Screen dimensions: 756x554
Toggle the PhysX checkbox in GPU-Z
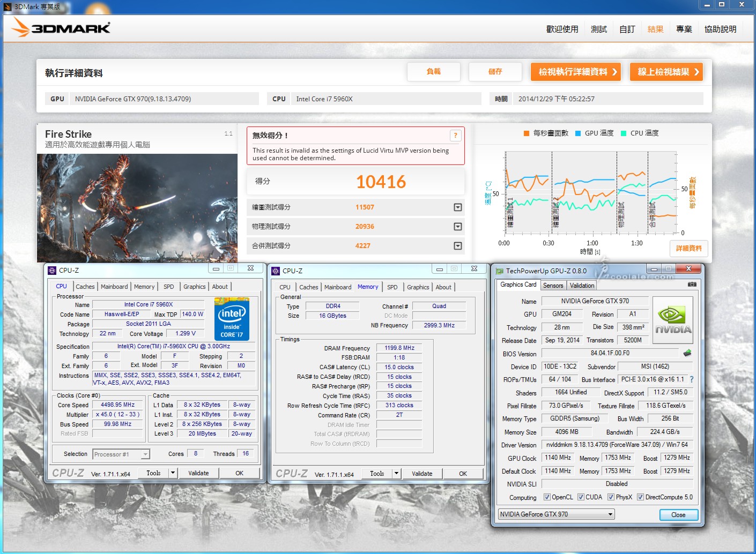[611, 497]
